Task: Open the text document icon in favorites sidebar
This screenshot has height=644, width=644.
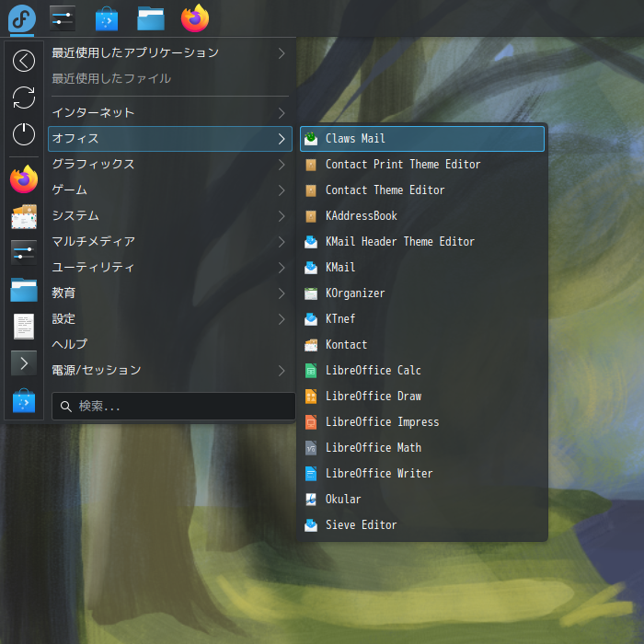Action: click(24, 327)
